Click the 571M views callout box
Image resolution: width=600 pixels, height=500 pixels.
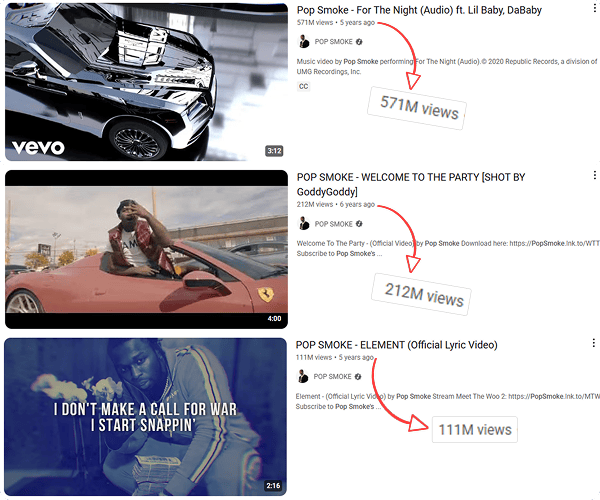pyautogui.click(x=417, y=108)
